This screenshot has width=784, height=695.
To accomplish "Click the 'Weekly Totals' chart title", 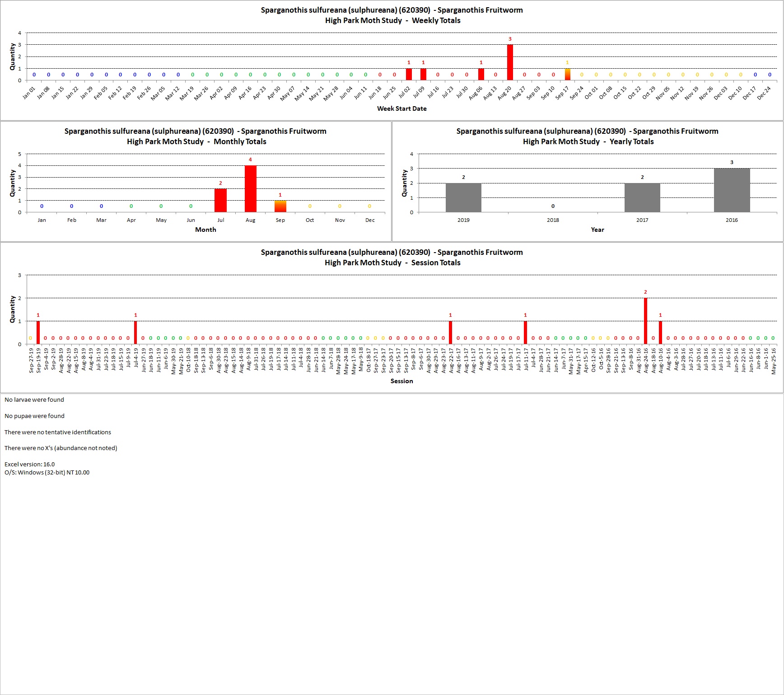I will click(392, 15).
